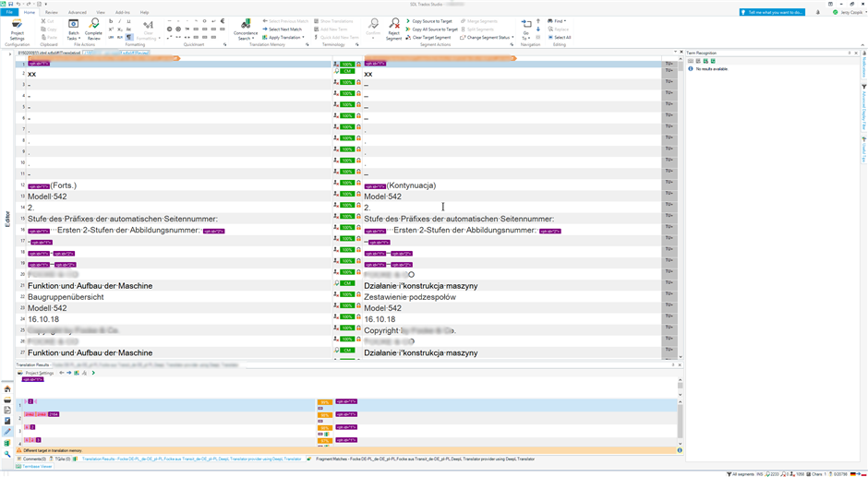Click Select All in Editing group
The width and height of the screenshot is (868, 477).
coord(559,38)
